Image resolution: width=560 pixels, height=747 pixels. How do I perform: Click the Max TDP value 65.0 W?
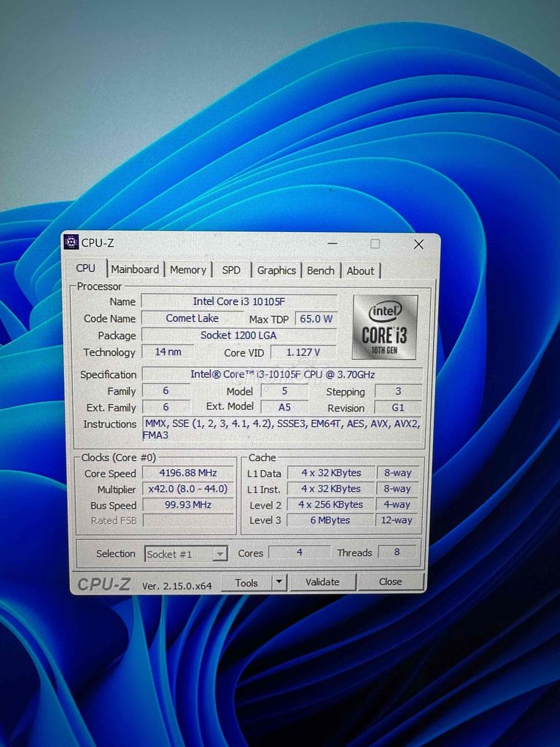pos(316,319)
